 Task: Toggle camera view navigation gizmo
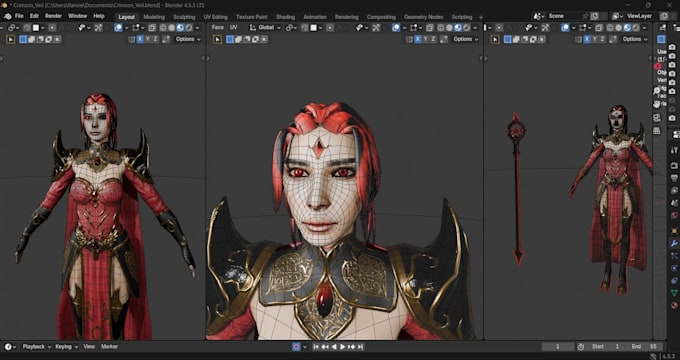(657, 118)
